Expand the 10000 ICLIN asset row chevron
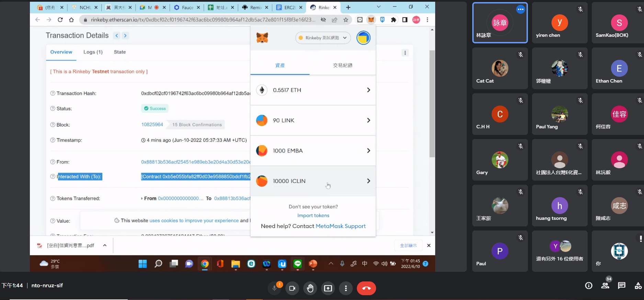 click(x=369, y=181)
